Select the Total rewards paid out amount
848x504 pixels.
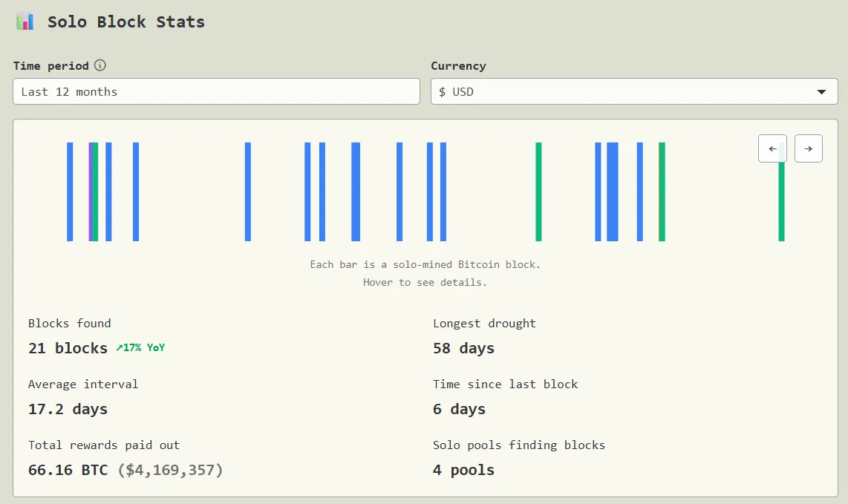125,469
